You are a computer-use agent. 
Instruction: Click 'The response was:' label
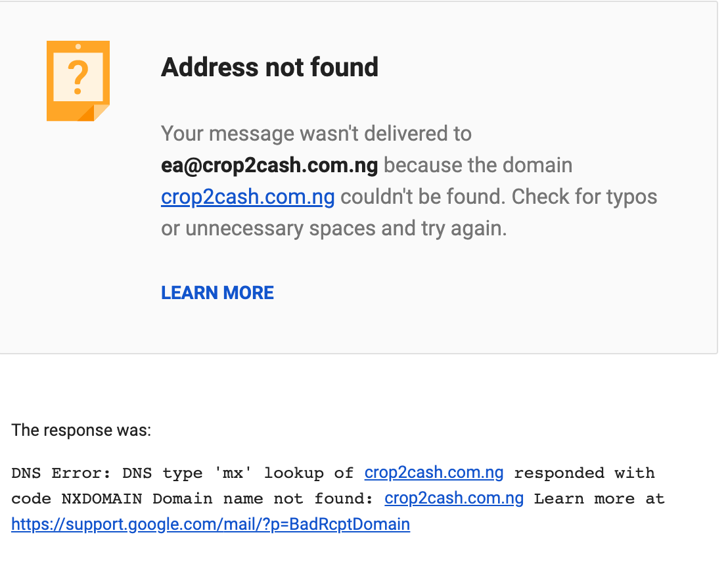[x=81, y=431]
